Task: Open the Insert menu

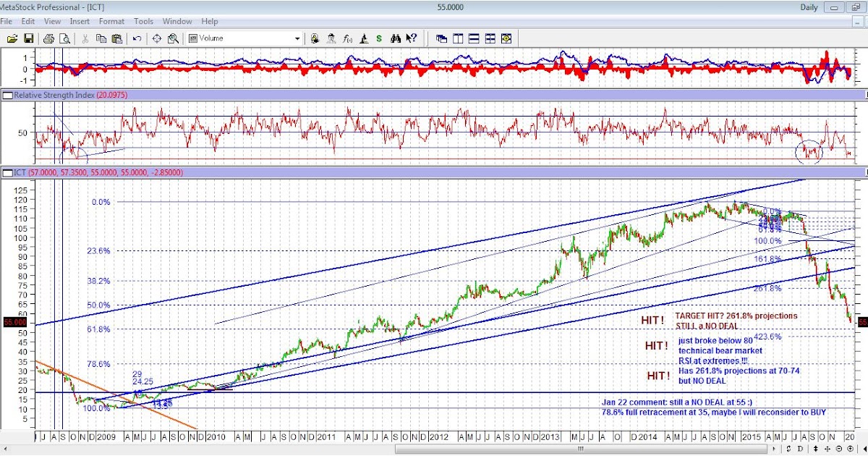Action: pyautogui.click(x=80, y=21)
